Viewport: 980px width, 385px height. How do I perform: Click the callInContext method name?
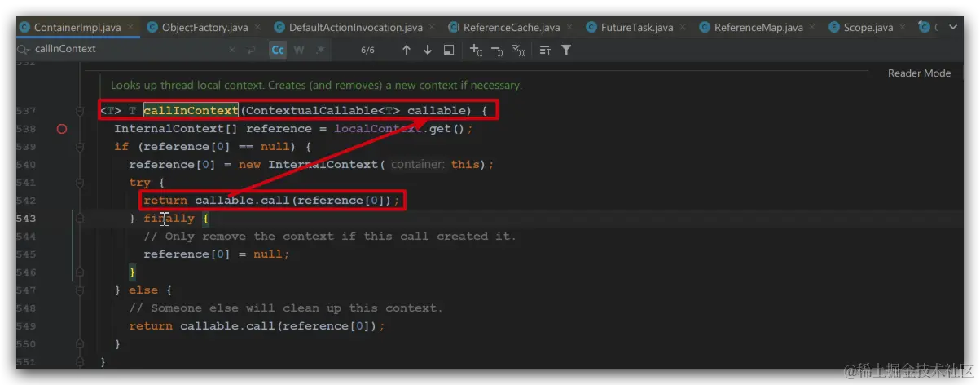coord(191,110)
